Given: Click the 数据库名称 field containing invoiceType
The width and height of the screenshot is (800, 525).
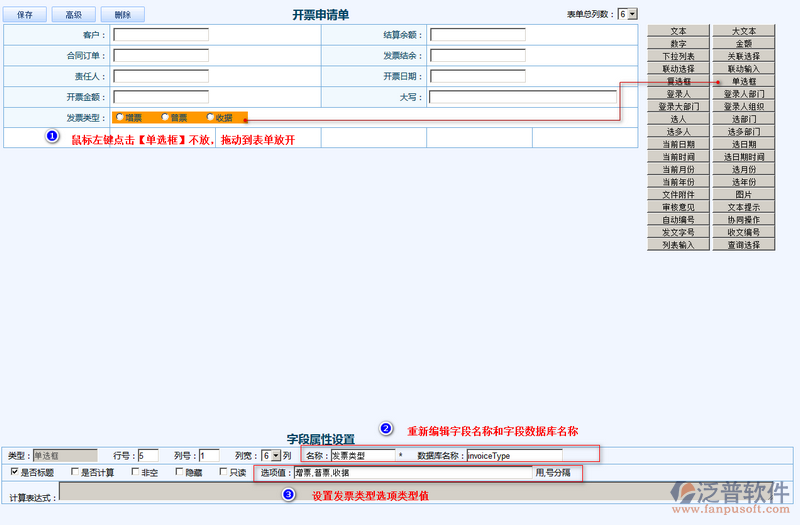Looking at the screenshot, I should tap(514, 455).
